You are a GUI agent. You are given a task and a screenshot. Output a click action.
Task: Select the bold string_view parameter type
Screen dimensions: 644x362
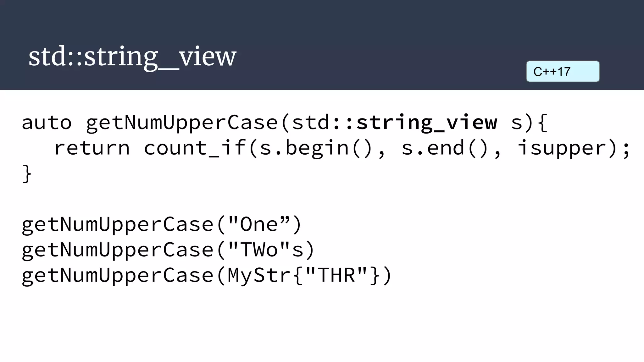point(427,123)
